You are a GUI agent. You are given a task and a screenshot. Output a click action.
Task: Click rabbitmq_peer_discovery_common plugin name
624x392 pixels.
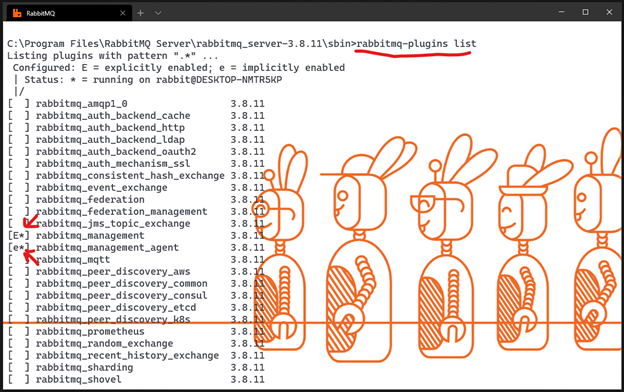[121, 283]
